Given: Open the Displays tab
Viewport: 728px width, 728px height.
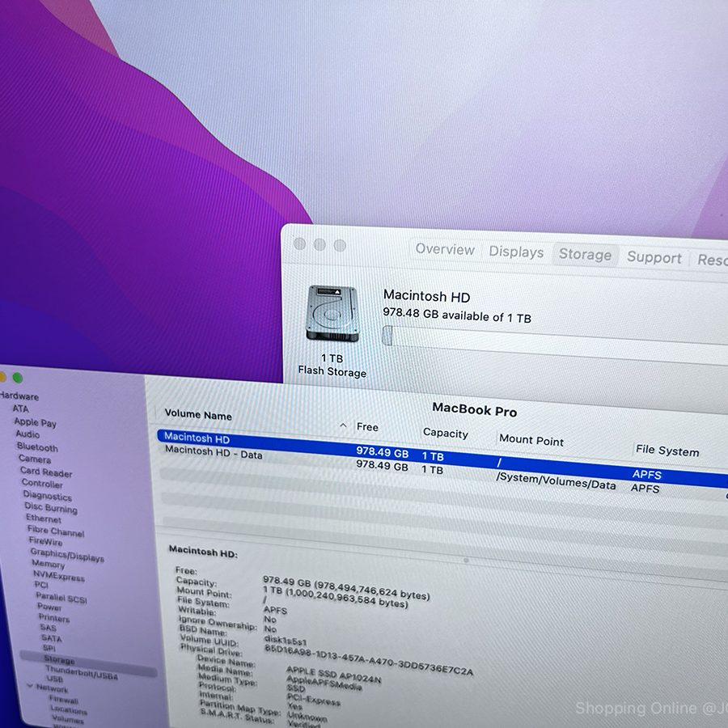Looking at the screenshot, I should [x=516, y=252].
